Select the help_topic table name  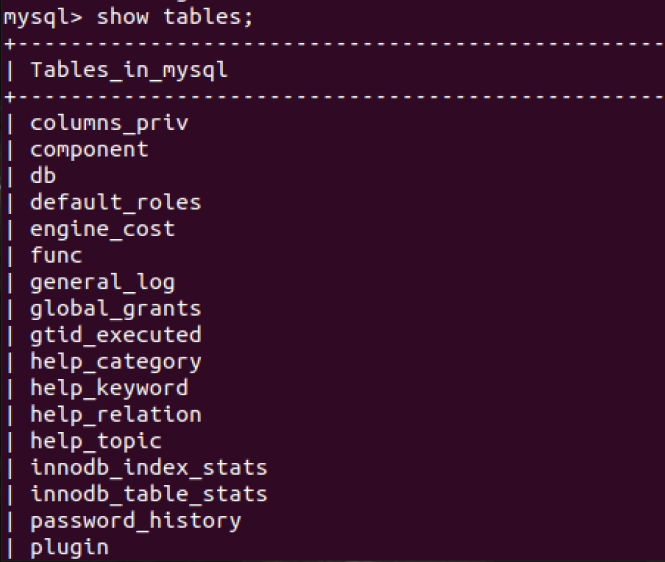click(96, 441)
